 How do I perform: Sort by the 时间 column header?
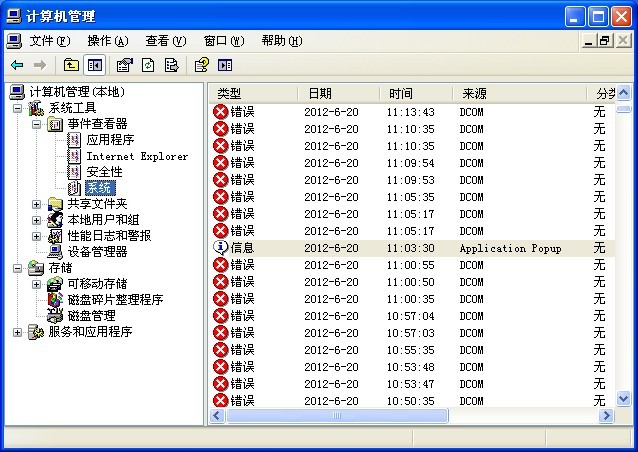point(417,94)
